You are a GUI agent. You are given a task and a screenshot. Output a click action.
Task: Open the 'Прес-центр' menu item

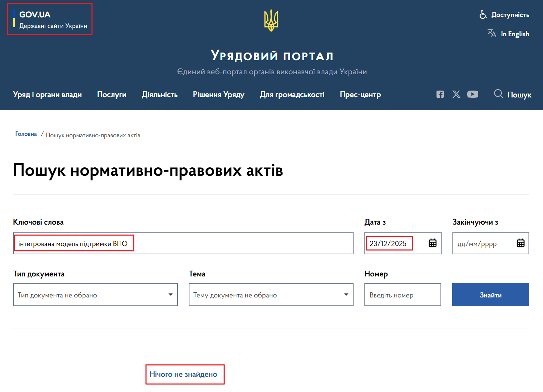tap(360, 95)
